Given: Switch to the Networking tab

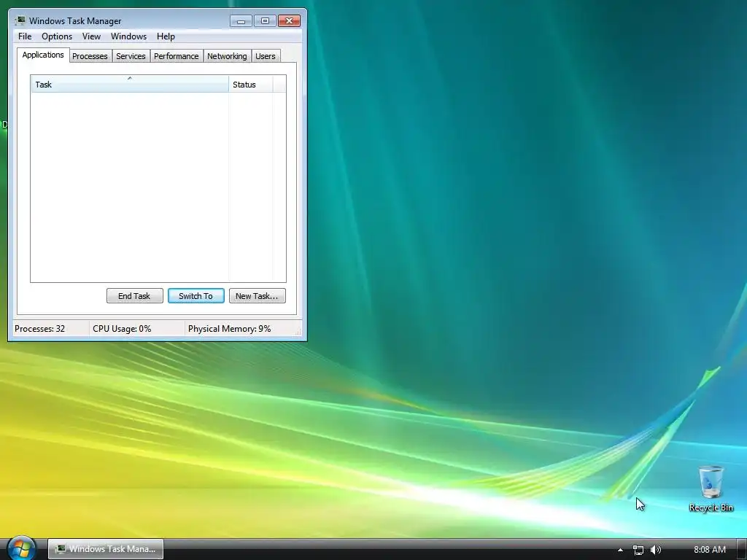Looking at the screenshot, I should (x=228, y=56).
